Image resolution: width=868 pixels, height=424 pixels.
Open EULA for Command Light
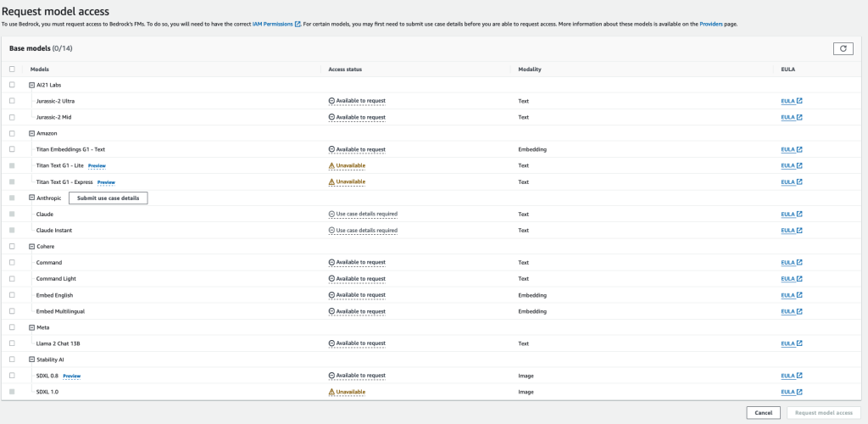pyautogui.click(x=792, y=279)
